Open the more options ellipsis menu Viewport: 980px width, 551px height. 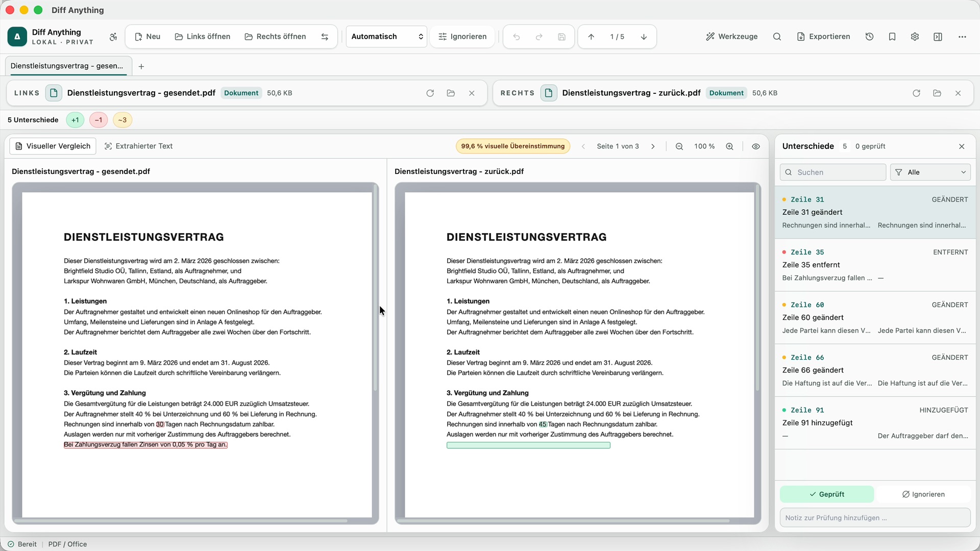962,37
